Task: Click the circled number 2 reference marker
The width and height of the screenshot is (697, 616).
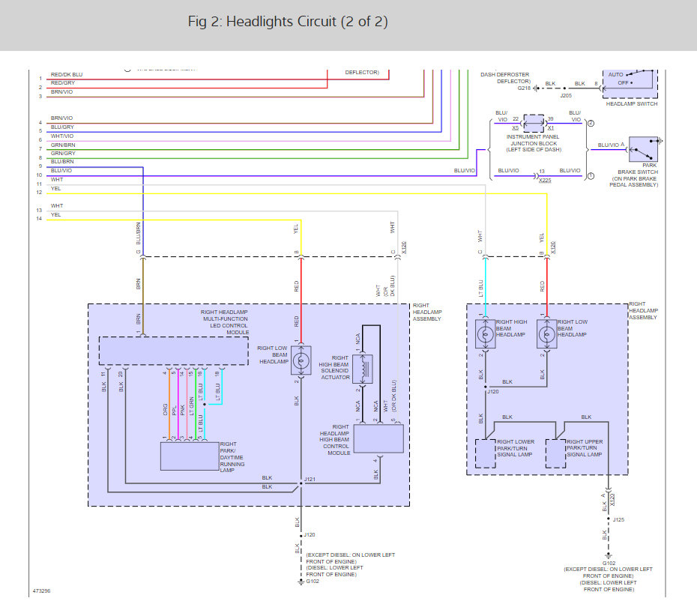Action: [591, 124]
